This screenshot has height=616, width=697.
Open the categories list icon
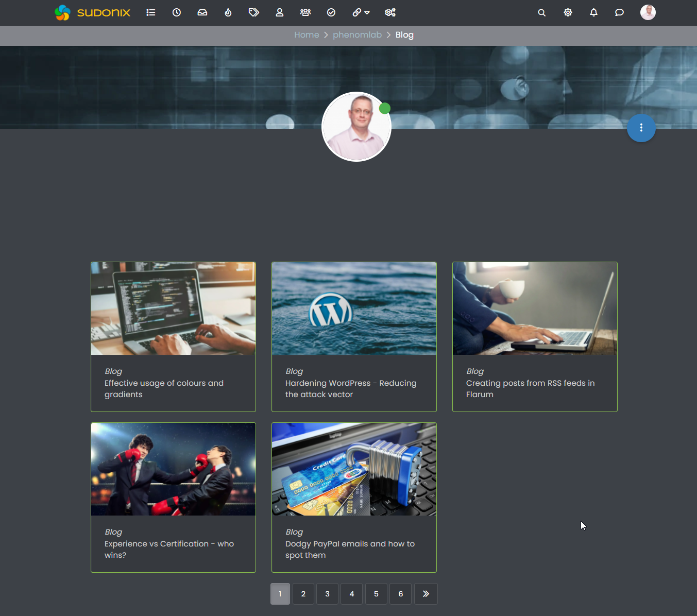pyautogui.click(x=151, y=12)
